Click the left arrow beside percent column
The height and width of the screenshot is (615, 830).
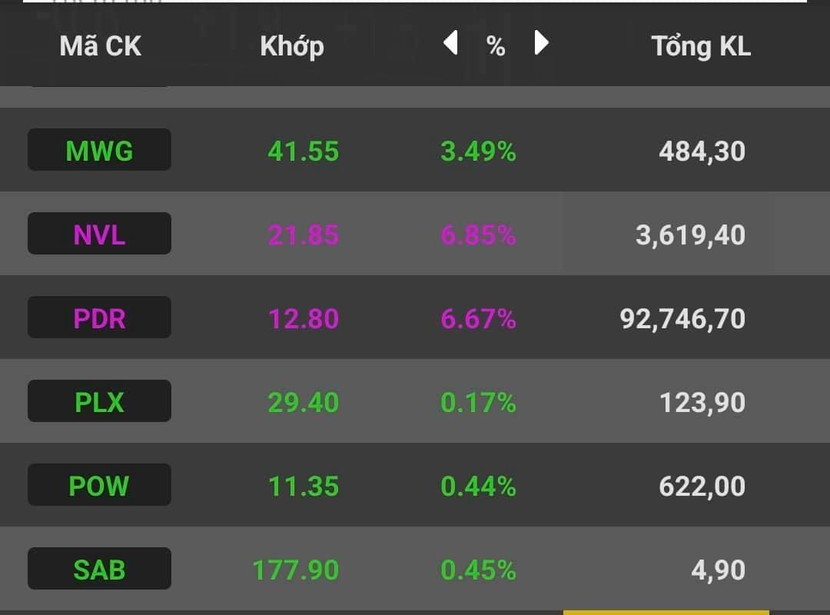(451, 43)
